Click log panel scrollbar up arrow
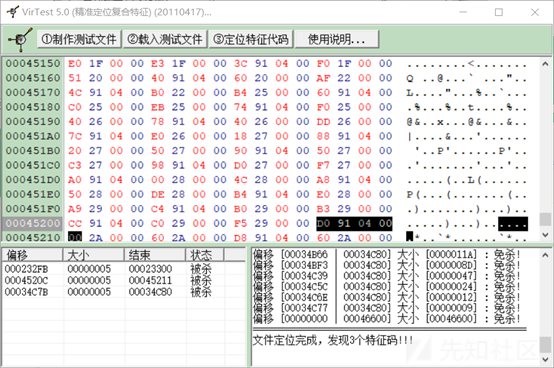This screenshot has width=554, height=368. (545, 254)
